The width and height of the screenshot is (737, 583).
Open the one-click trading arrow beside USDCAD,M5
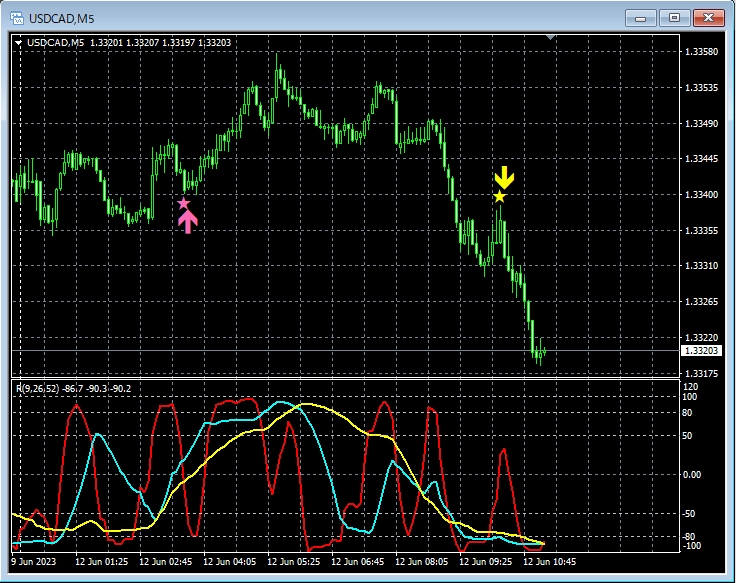19,42
